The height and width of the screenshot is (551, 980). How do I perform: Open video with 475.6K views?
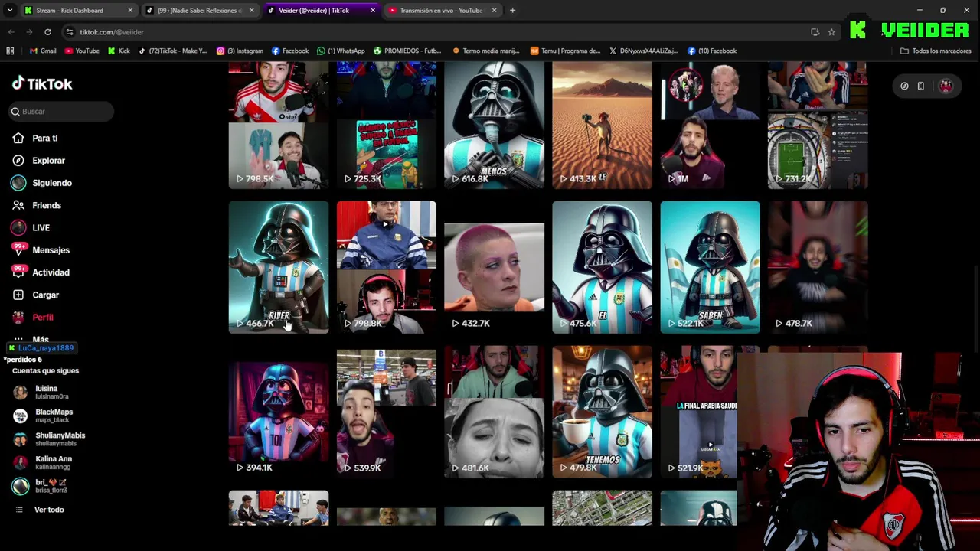tap(603, 267)
